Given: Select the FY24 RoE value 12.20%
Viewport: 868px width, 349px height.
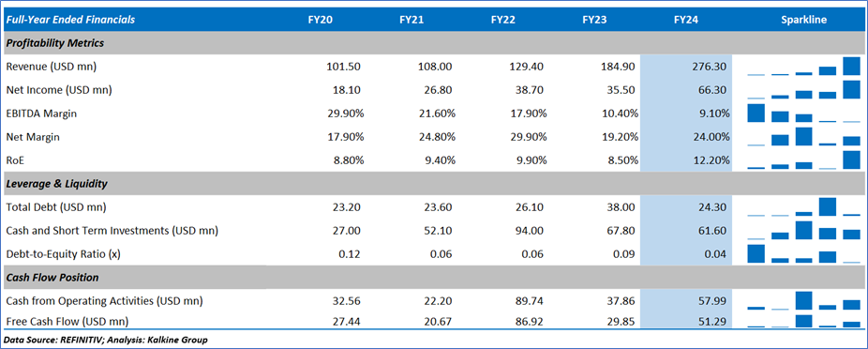Looking at the screenshot, I should coord(710,160).
